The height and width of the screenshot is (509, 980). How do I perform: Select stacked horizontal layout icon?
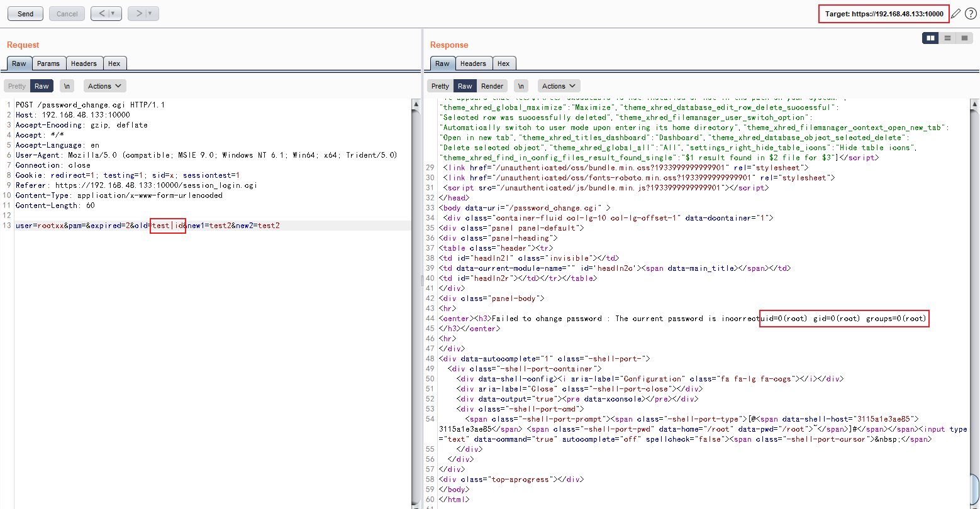click(947, 38)
